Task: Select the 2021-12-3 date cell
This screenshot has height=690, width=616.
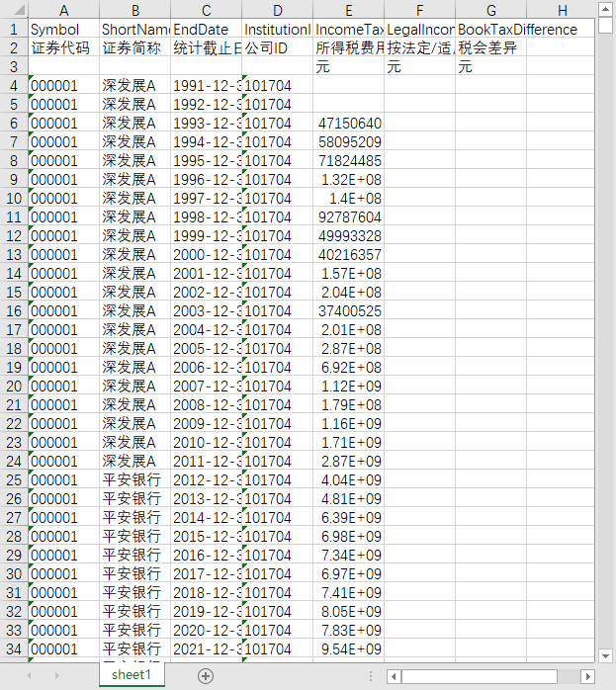Action: coord(207,648)
